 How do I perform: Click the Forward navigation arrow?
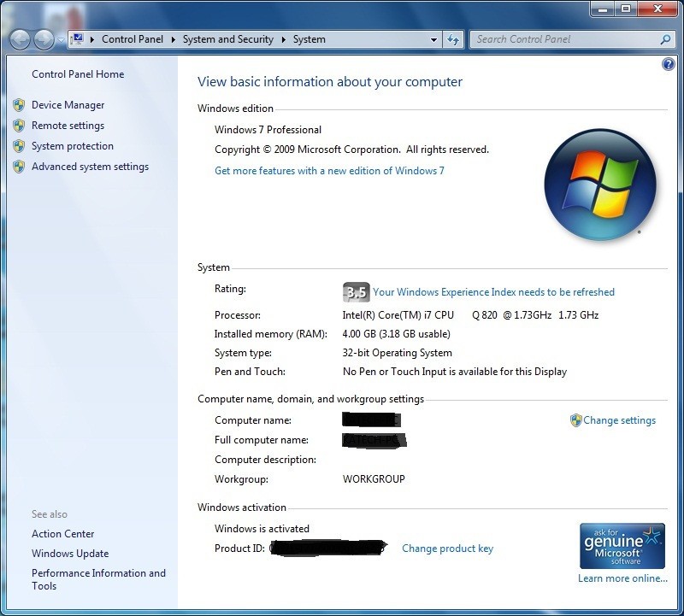(x=44, y=39)
